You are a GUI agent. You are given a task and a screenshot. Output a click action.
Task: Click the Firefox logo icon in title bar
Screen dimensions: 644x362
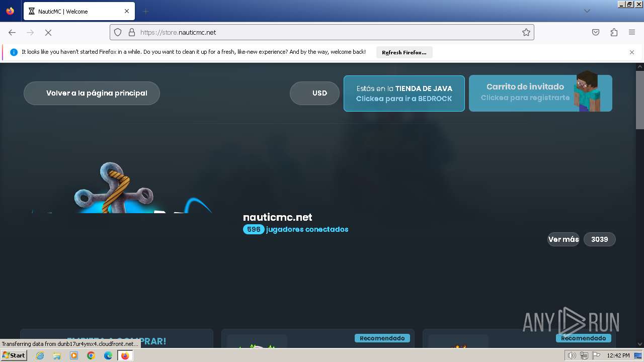tap(10, 11)
